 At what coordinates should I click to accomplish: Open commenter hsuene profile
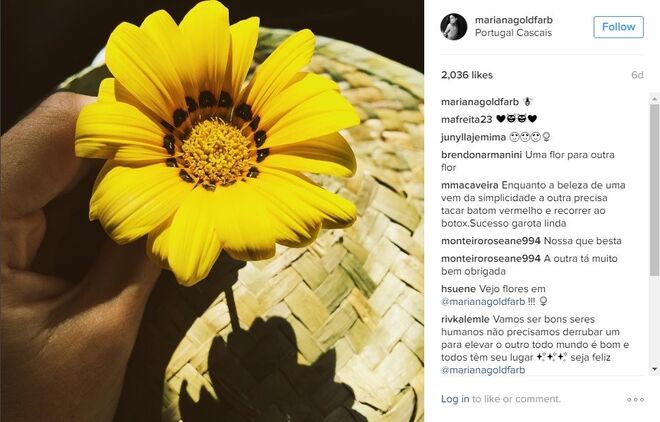458,289
